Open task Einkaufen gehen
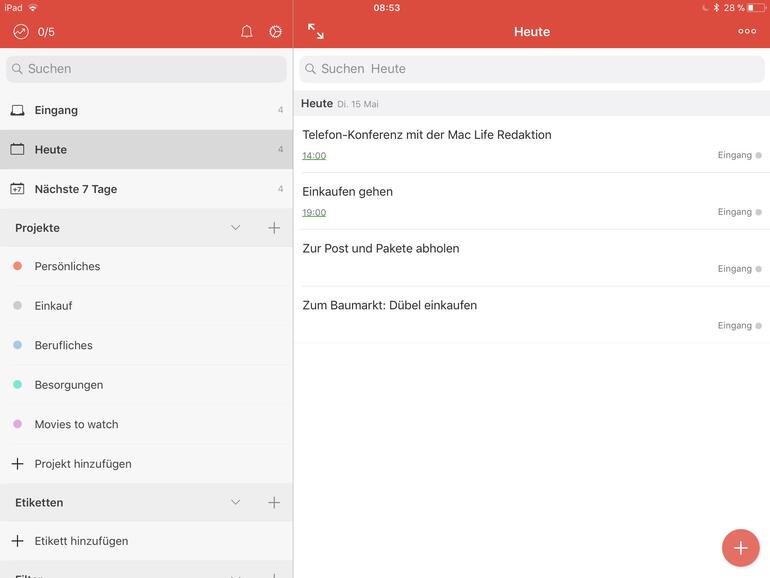770x578 pixels. coord(532,201)
